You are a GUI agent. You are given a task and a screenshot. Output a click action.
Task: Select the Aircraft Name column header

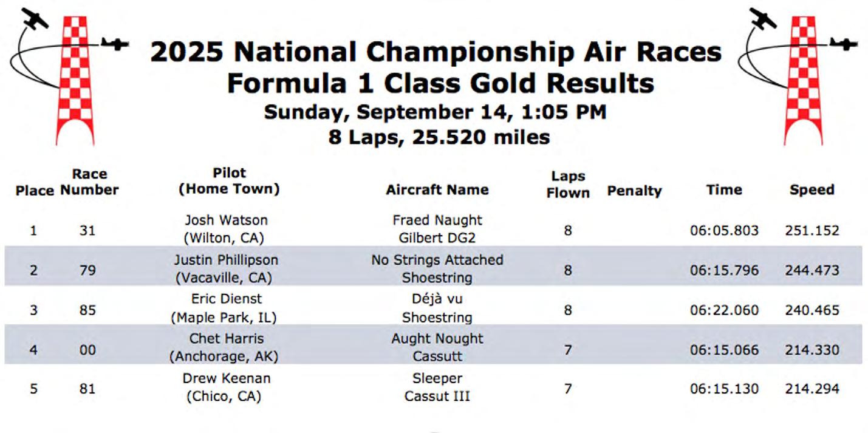point(437,189)
